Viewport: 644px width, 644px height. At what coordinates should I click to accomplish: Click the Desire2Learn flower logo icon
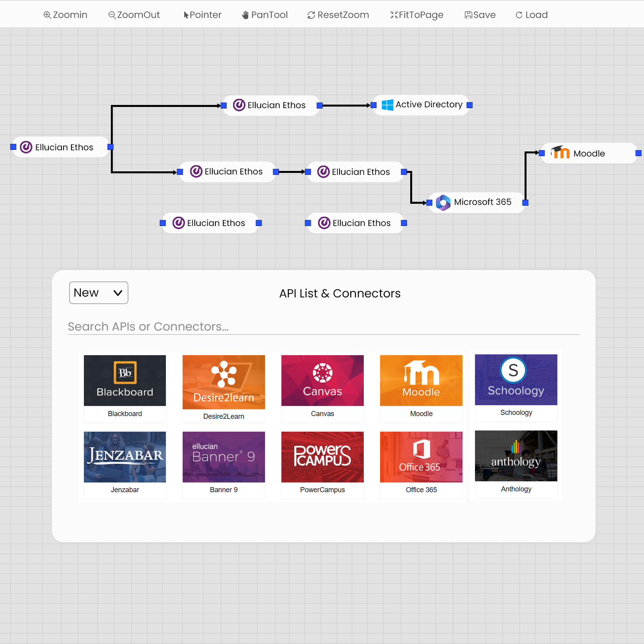click(224, 374)
